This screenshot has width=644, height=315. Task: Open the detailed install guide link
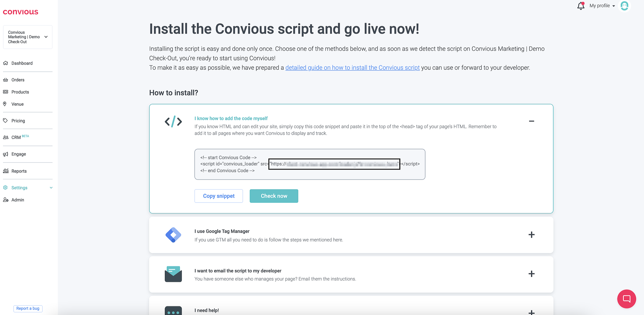352,68
